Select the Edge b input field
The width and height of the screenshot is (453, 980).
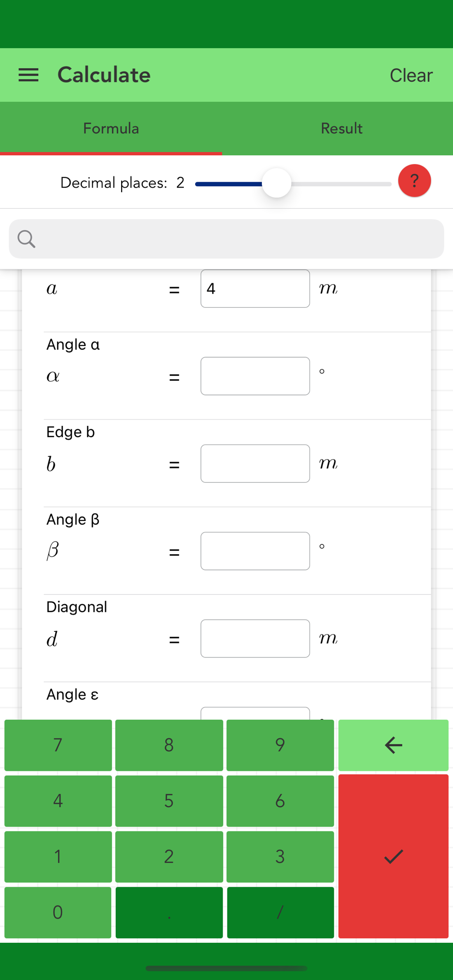pos(255,464)
